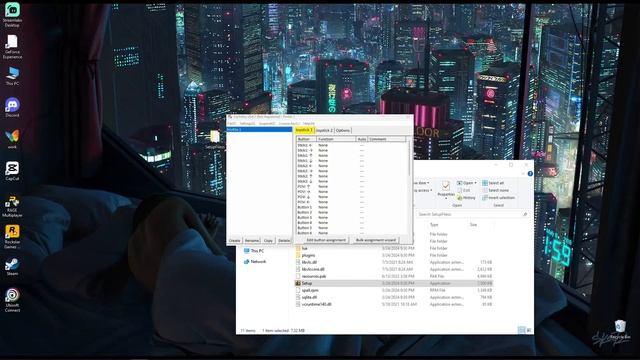Click the Edit icon in Explorer ribbon
Image resolution: width=640 pixels, height=360 pixels.
tap(464, 190)
